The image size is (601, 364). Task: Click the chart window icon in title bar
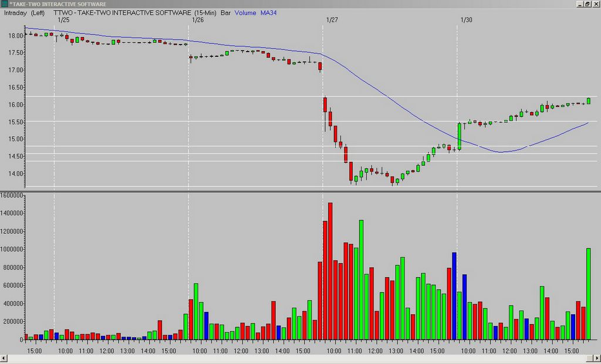pos(4,4)
